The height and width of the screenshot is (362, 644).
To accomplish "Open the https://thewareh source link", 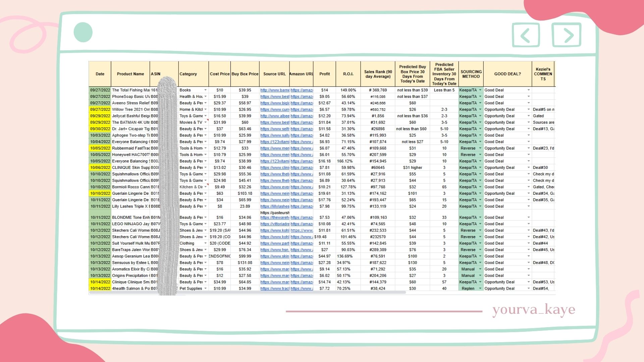I will tap(275, 218).
